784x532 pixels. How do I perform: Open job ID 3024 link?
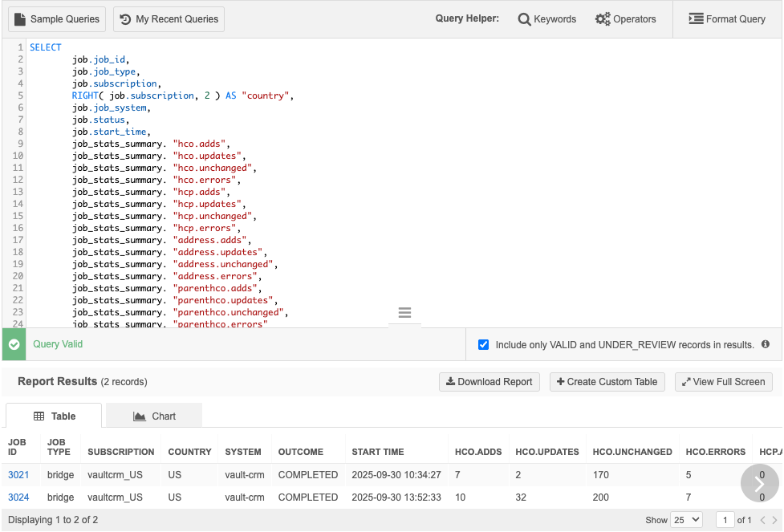(18, 497)
